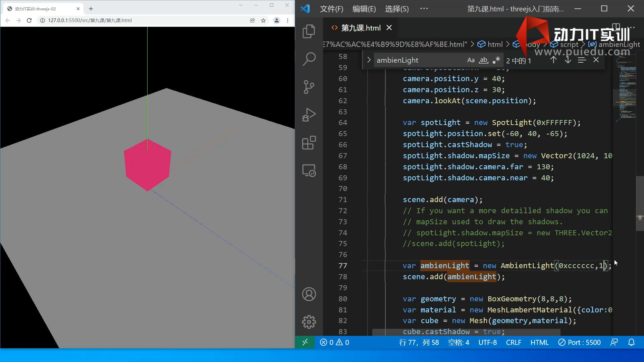
Task: Click the editor vertical scrollbar thumb
Action: (640, 203)
